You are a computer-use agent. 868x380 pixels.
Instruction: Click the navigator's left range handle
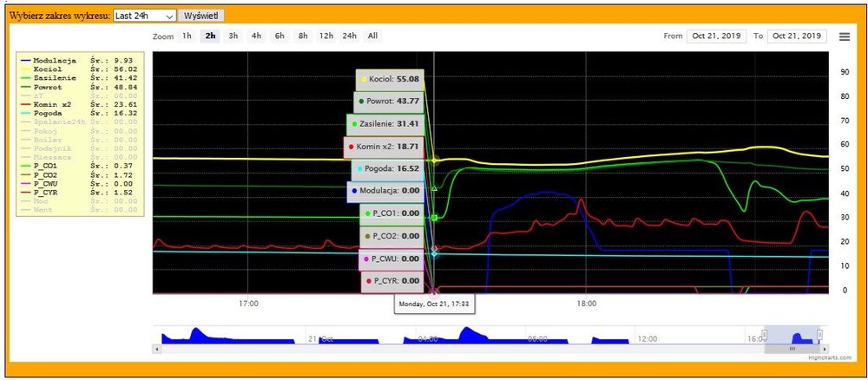[765, 336]
